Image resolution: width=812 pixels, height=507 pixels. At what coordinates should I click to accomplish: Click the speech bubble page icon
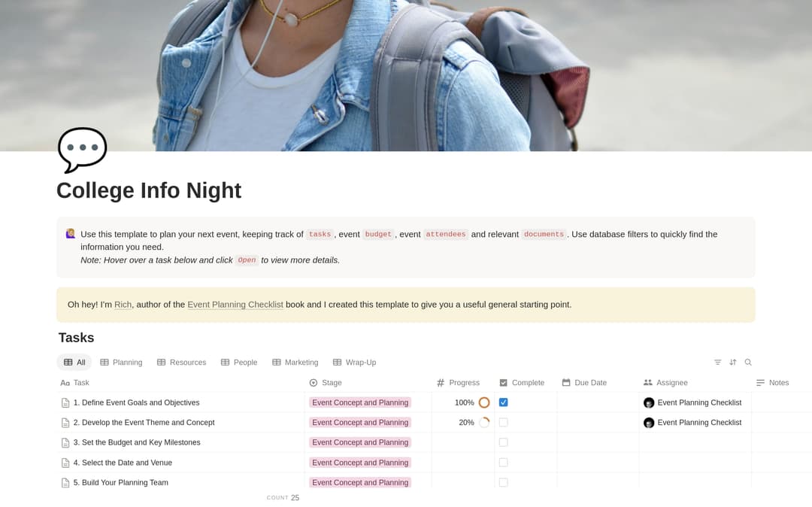[x=83, y=150]
